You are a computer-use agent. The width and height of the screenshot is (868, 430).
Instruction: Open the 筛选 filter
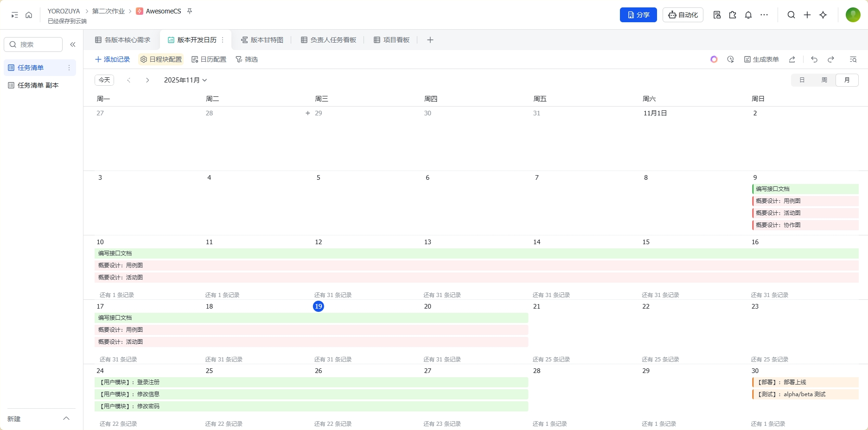tap(247, 59)
